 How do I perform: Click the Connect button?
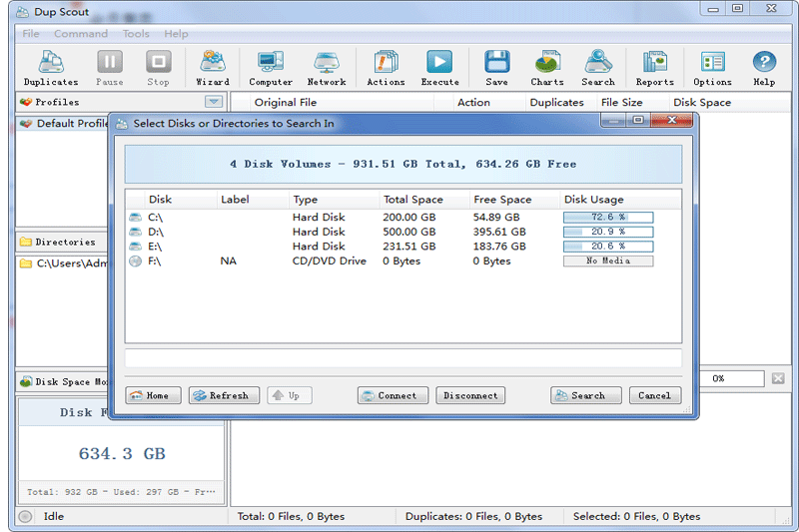(x=393, y=395)
